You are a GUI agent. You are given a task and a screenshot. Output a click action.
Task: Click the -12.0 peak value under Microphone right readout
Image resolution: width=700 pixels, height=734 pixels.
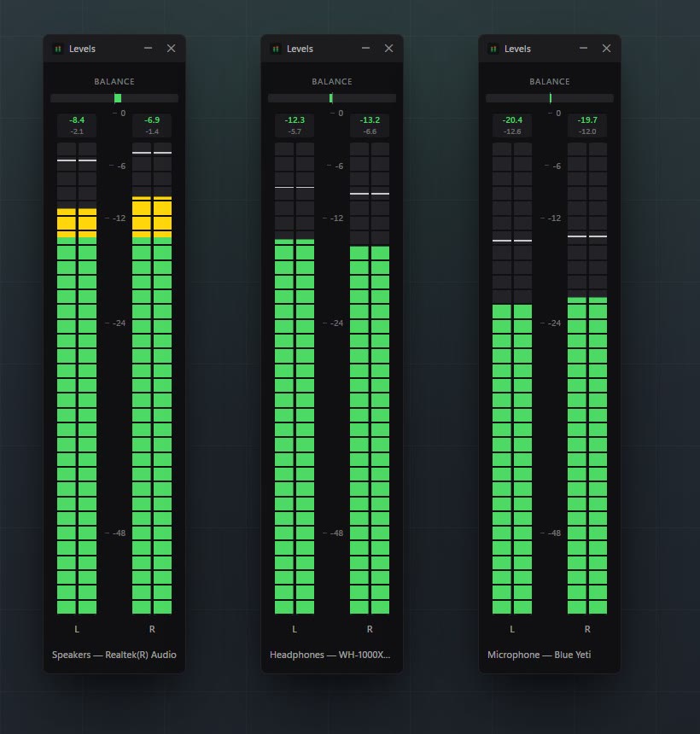587,131
